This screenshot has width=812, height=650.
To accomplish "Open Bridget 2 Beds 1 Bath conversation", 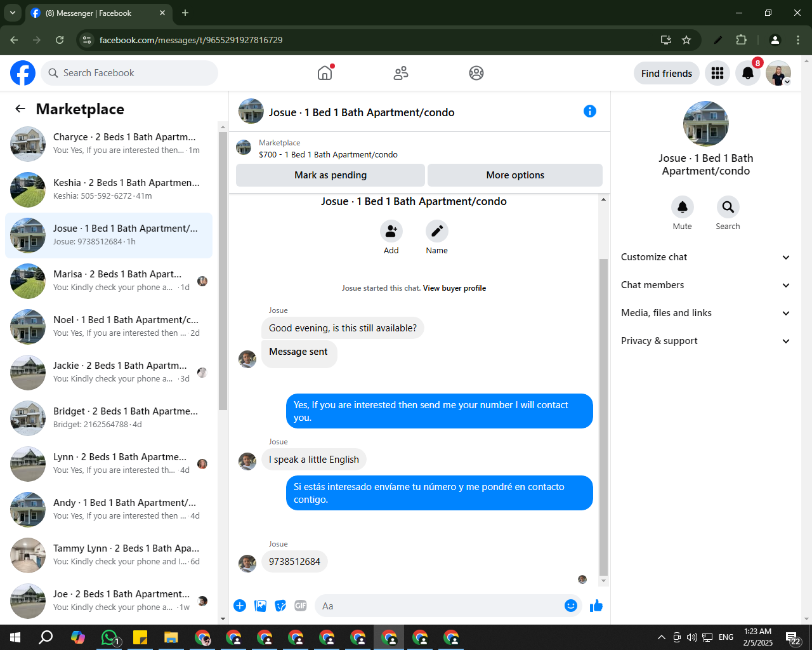I will tap(109, 418).
